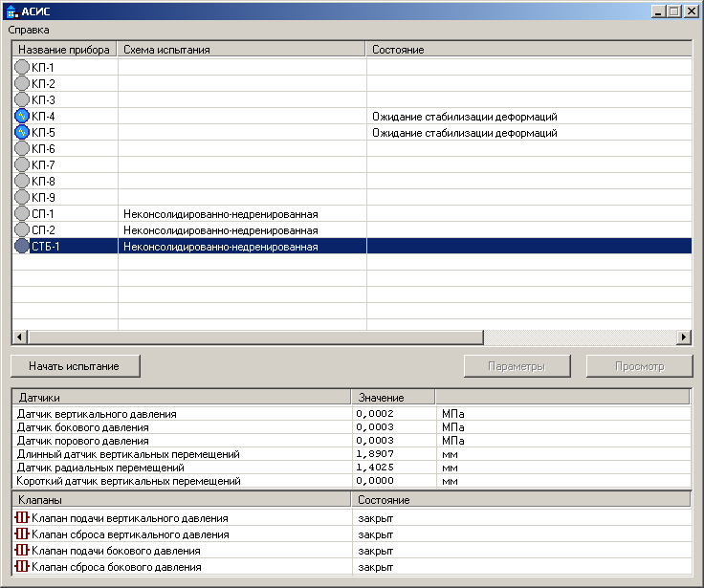Screen dimensions: 704x588
Task: Click 'Датчик порового давления' row
Action: coord(352,441)
